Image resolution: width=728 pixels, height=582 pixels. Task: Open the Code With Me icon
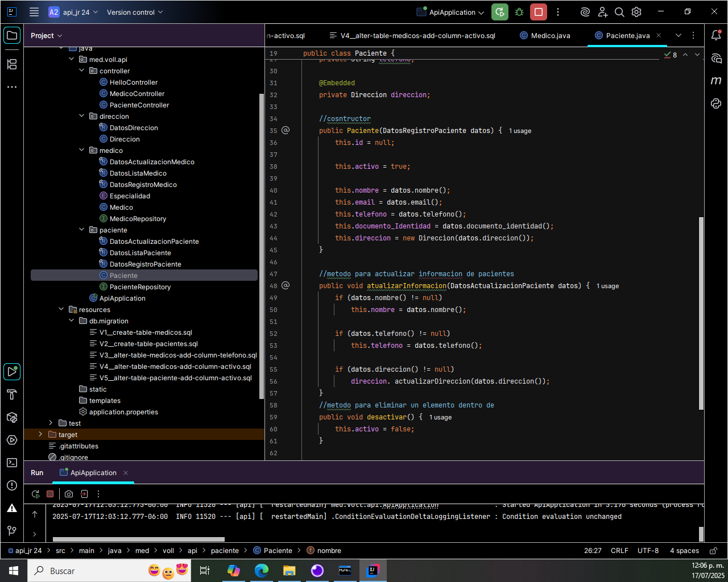point(603,12)
